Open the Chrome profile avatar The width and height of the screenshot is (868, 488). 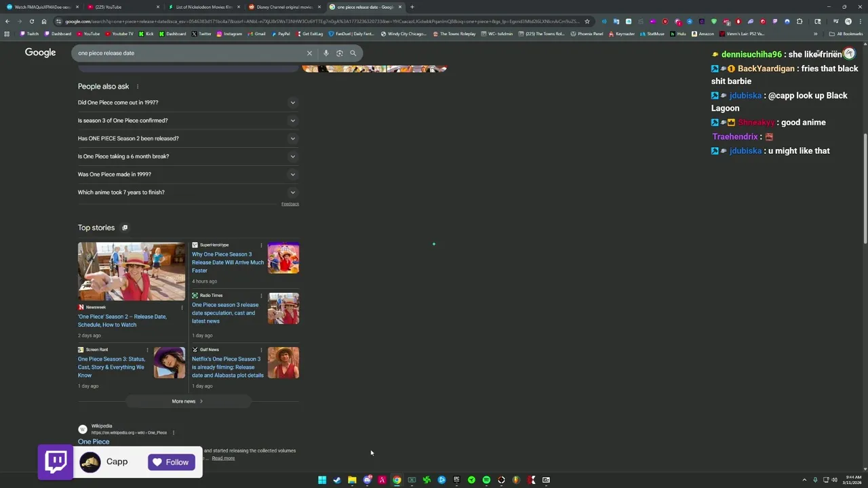(x=848, y=21)
